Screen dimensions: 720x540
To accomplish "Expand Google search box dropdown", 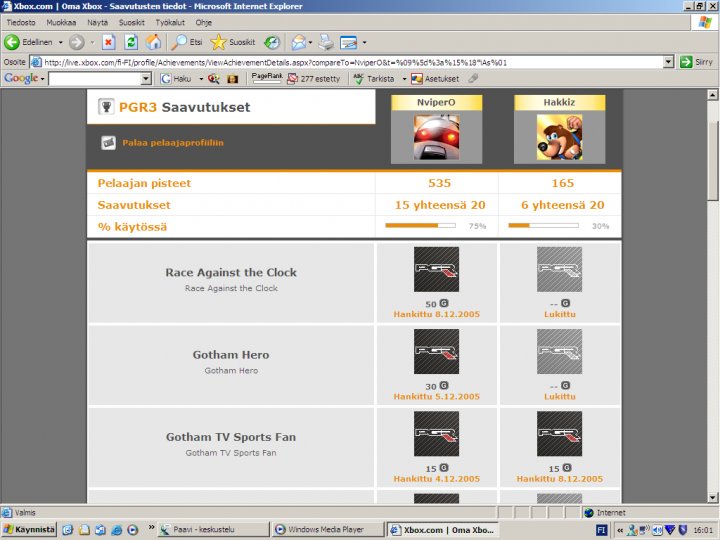I will click(x=146, y=79).
